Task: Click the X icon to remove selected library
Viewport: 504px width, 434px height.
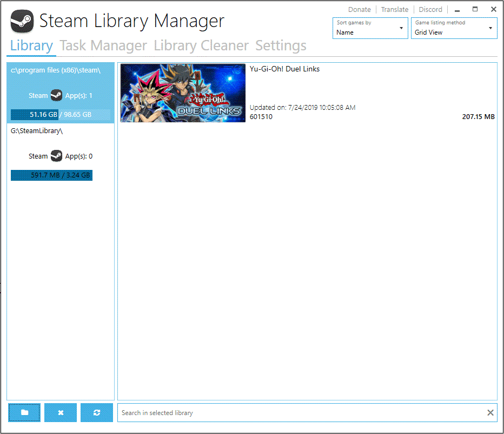Action: (x=60, y=412)
